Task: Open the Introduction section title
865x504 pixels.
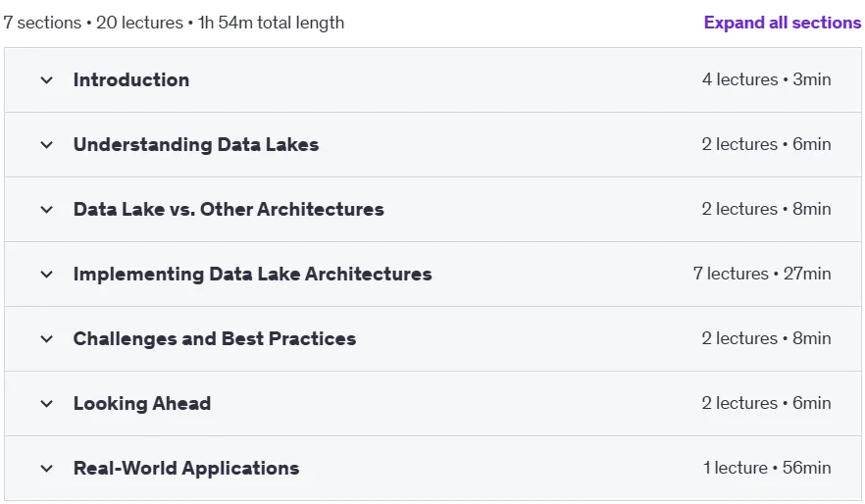Action: click(131, 80)
